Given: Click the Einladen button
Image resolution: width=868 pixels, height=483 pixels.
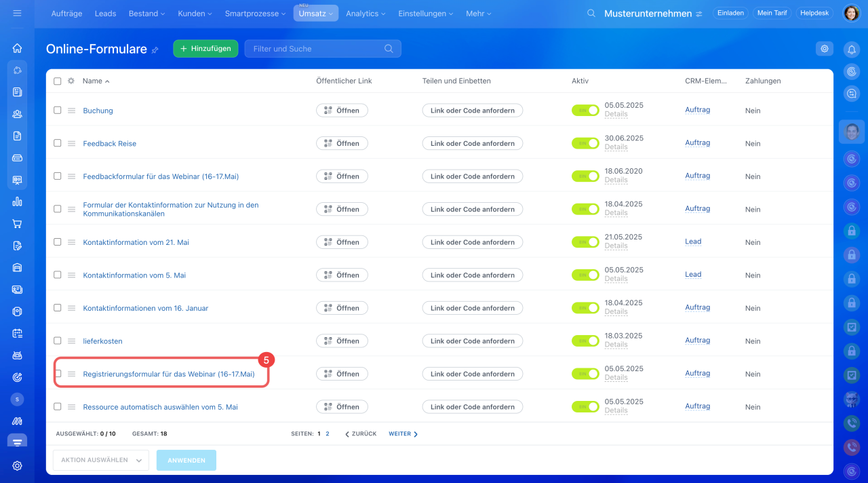Looking at the screenshot, I should pyautogui.click(x=730, y=13).
